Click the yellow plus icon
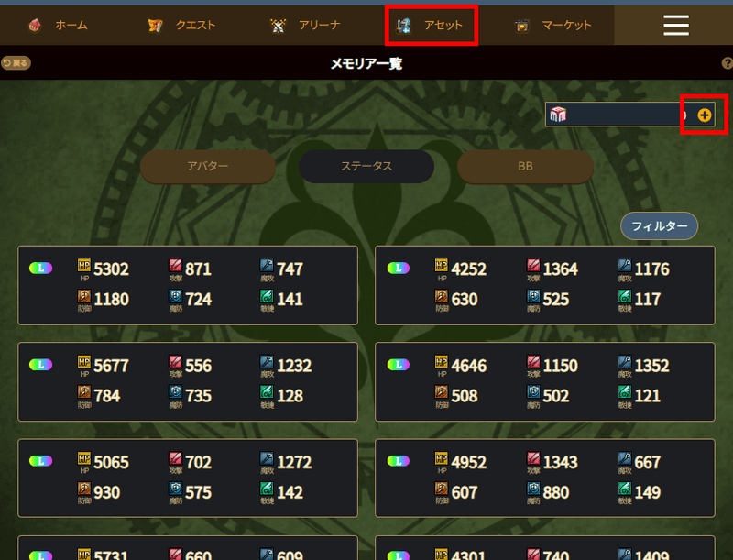 [x=704, y=115]
